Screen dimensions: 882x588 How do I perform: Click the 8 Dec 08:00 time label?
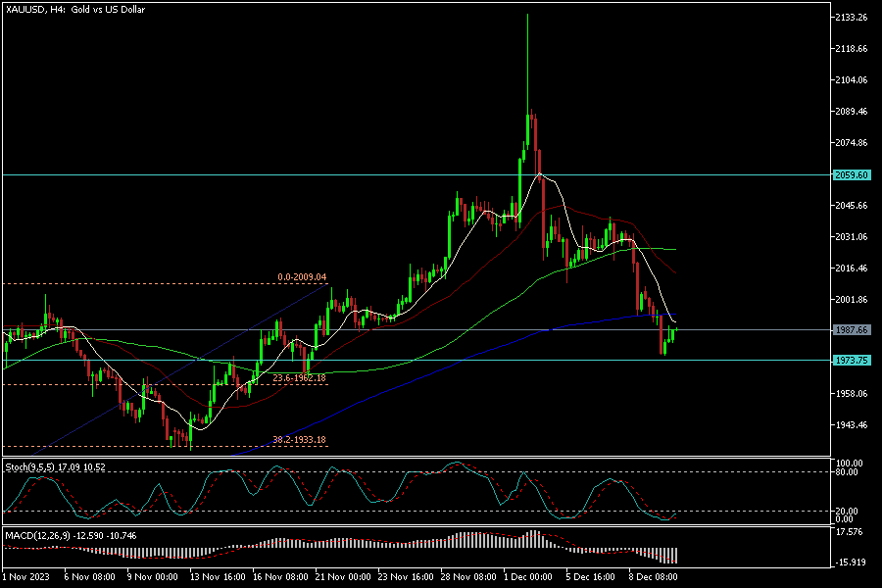[x=653, y=578]
